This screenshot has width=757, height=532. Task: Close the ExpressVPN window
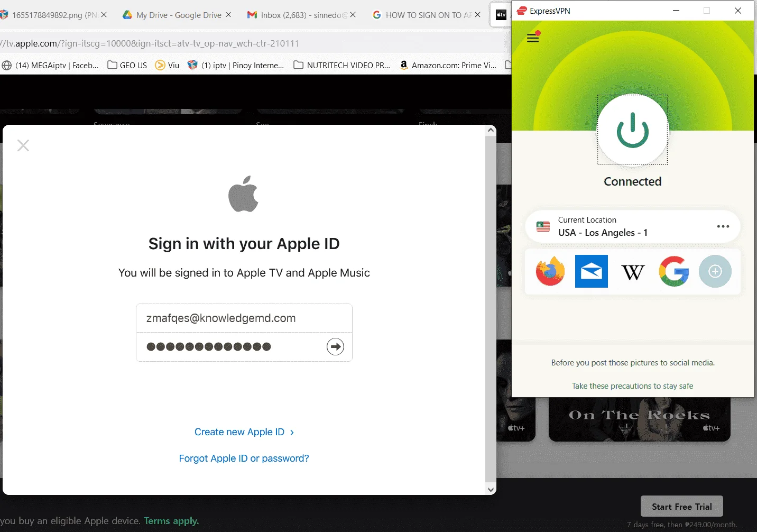(738, 11)
